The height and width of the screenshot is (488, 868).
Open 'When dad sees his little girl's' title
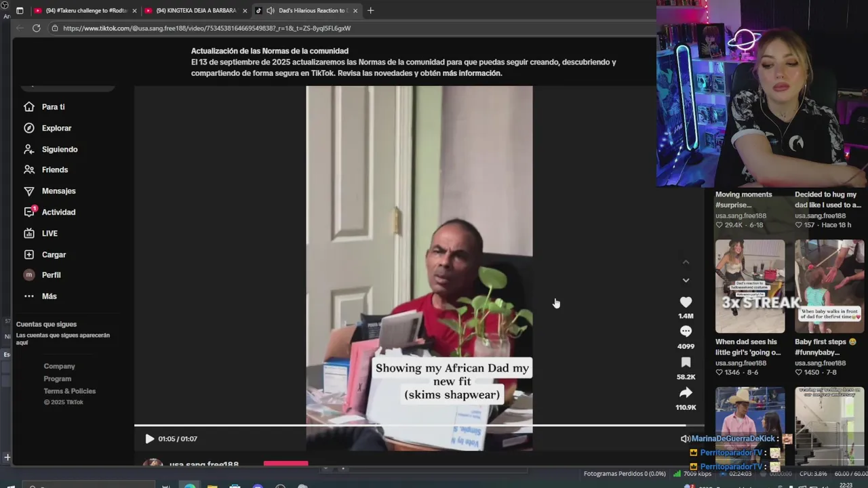coord(748,347)
